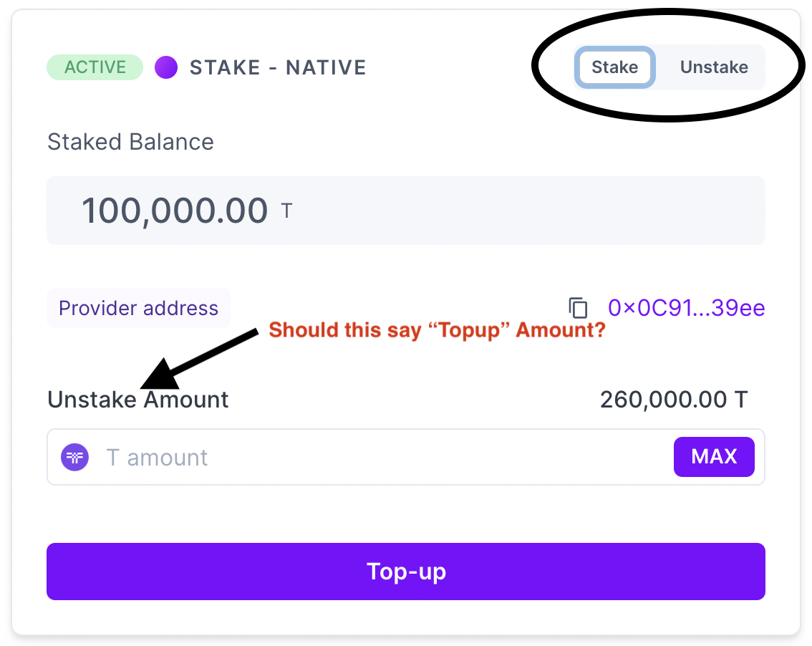Click the duplicate-pages icon near the wallet address
The height and width of the screenshot is (646, 812).
tap(578, 308)
